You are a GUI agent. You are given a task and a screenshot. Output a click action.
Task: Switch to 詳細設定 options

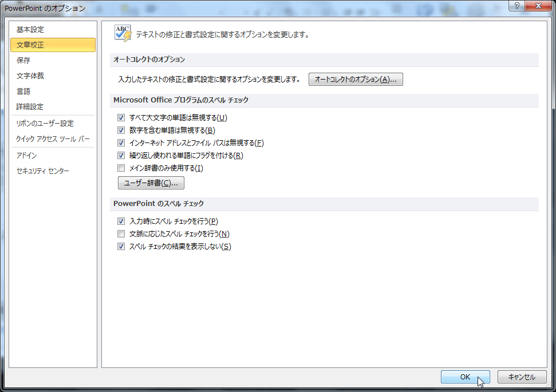click(x=53, y=106)
